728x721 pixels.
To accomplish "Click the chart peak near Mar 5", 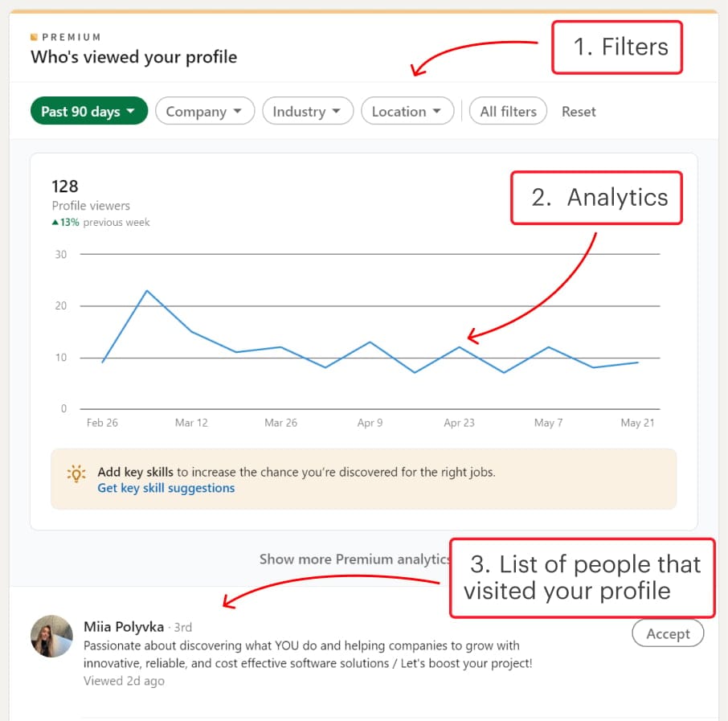I will point(147,290).
